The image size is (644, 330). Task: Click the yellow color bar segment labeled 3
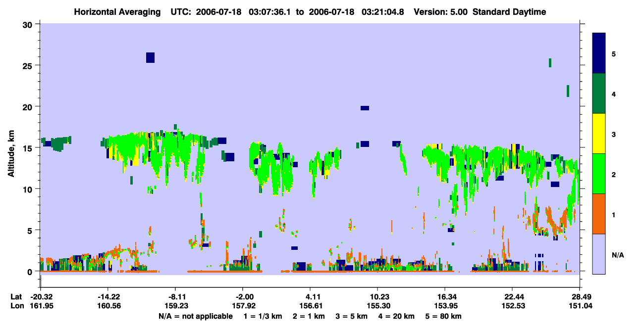[x=599, y=133]
